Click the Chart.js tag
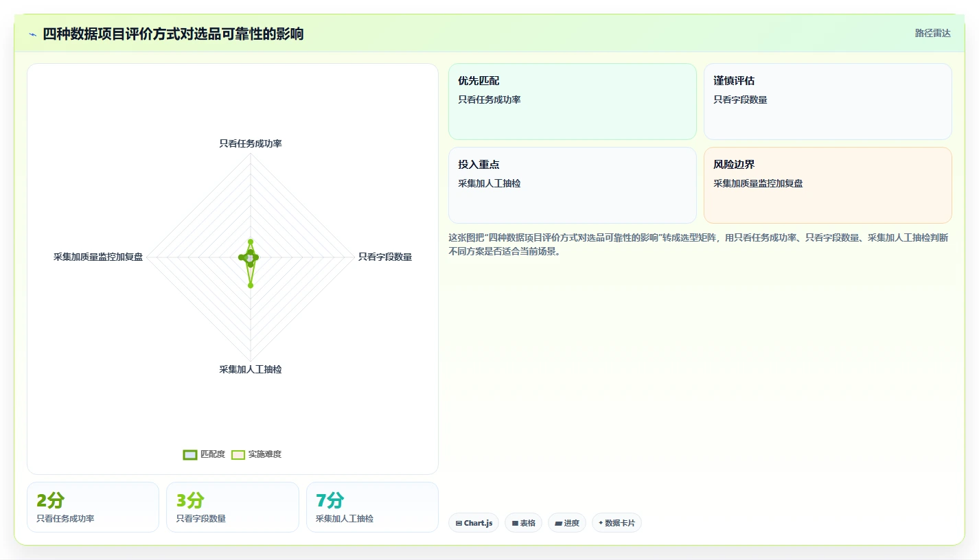The image size is (979, 560). click(474, 523)
